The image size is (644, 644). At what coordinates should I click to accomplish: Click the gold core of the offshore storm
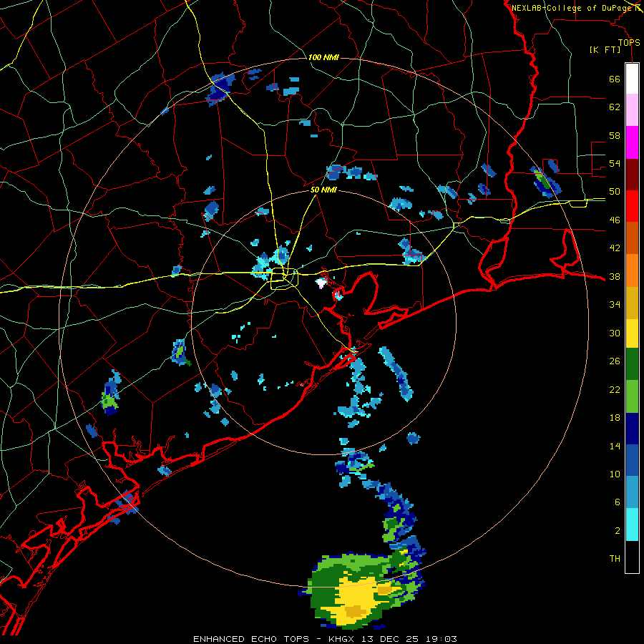[356, 612]
